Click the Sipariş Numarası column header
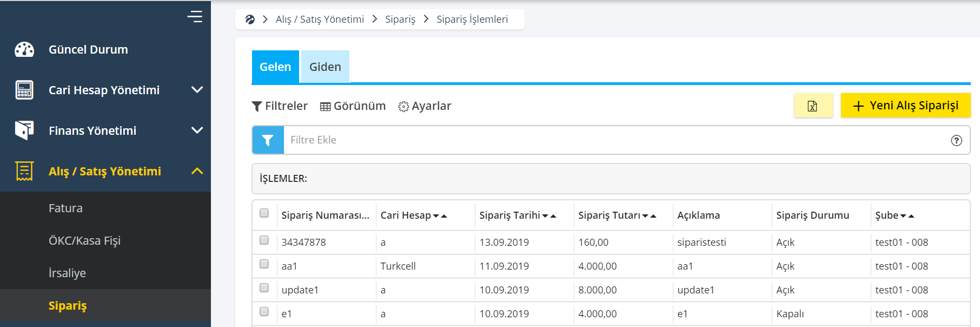The height and width of the screenshot is (327, 980). [326, 215]
